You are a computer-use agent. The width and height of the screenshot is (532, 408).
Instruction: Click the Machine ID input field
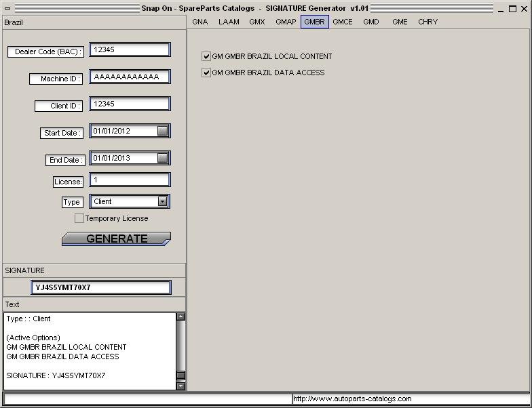[130, 77]
